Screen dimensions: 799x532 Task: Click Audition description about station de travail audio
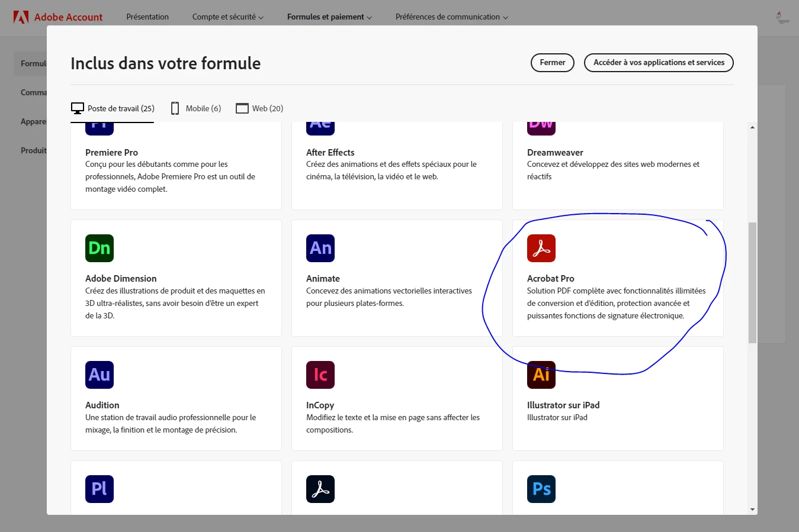pyautogui.click(x=171, y=424)
